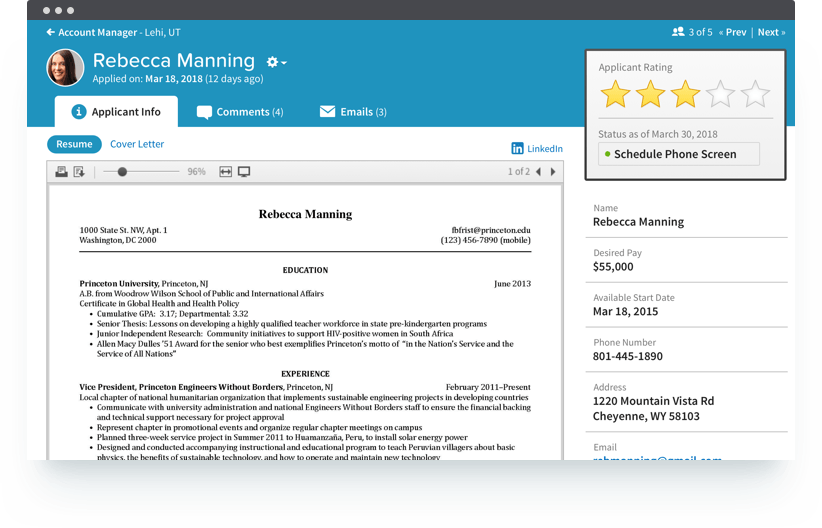
Task: Click the 3 of 5 applicants icon
Action: pyautogui.click(x=678, y=32)
